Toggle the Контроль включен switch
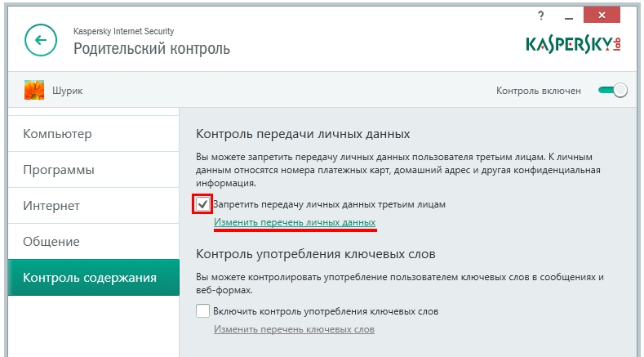 pos(612,91)
